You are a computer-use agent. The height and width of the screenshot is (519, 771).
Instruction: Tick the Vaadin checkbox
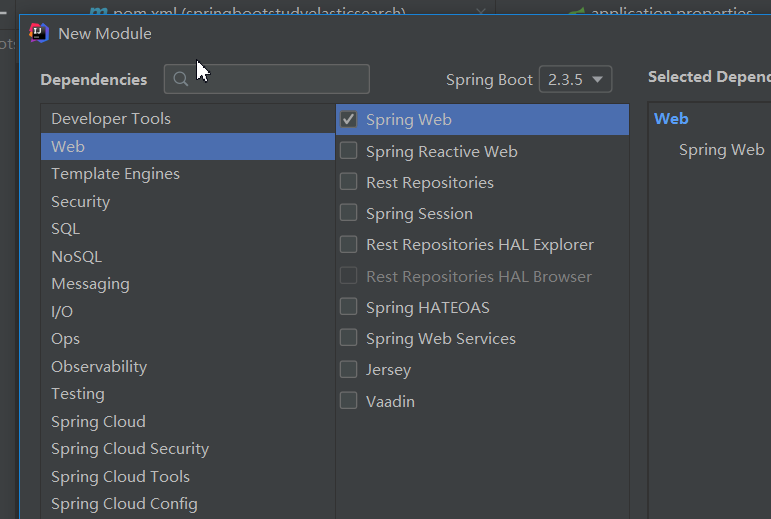click(x=349, y=401)
